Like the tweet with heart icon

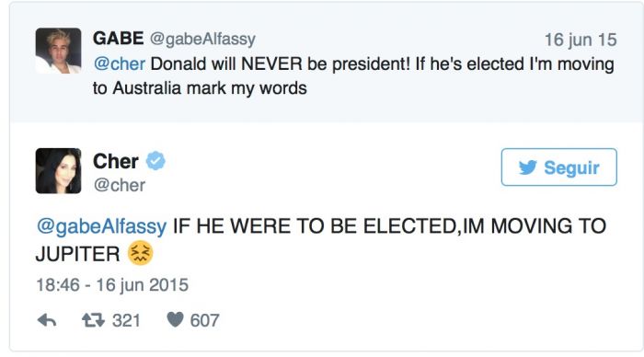[x=175, y=319]
